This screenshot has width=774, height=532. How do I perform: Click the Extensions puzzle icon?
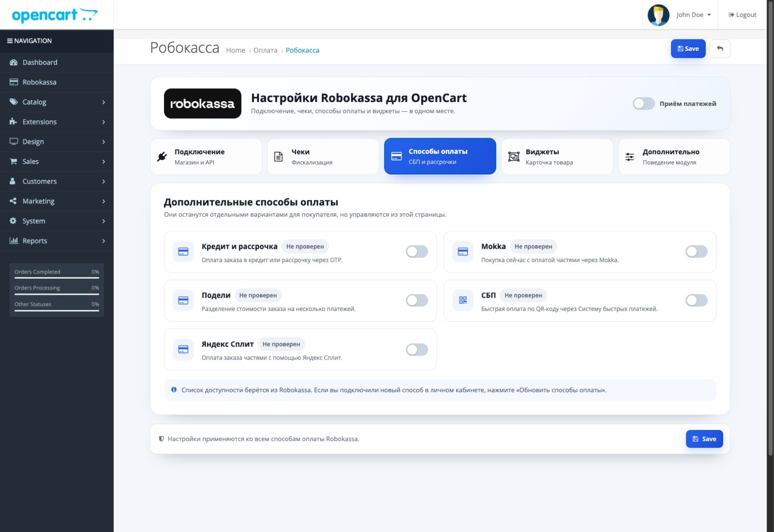[14, 122]
